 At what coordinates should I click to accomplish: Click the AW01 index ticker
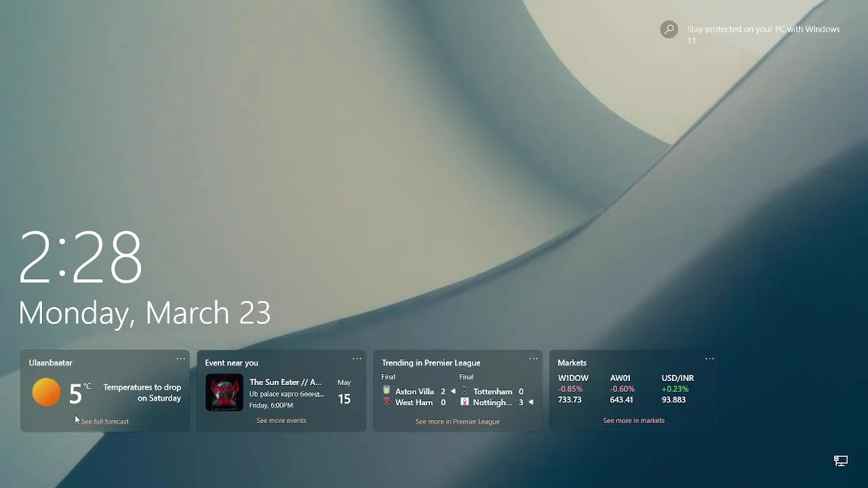click(620, 378)
